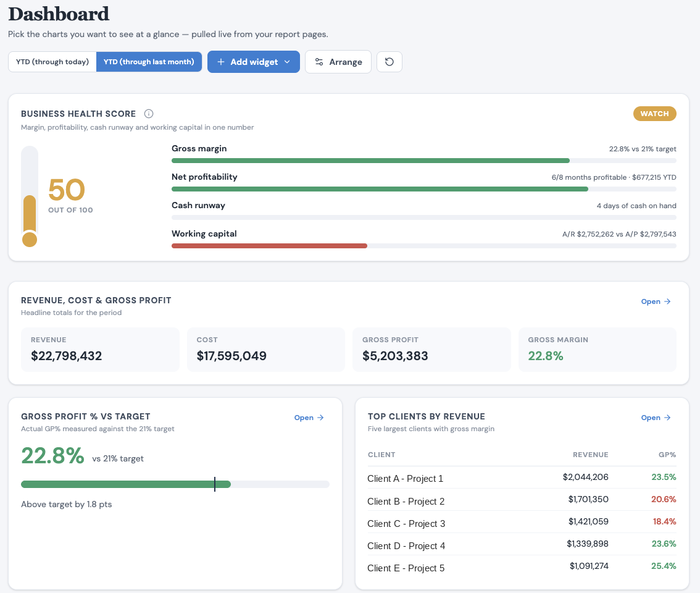Select YTD (through today) period
700x593 pixels.
52,62
